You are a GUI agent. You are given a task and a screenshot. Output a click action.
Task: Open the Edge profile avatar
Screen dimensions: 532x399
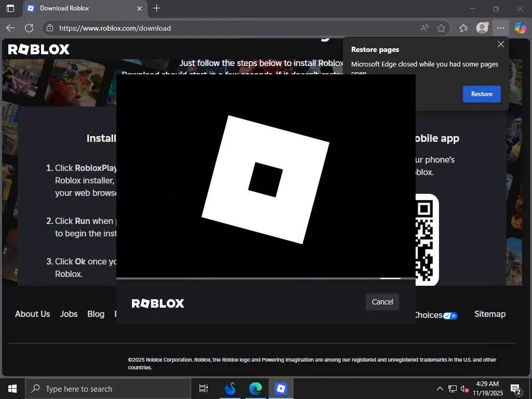(482, 28)
